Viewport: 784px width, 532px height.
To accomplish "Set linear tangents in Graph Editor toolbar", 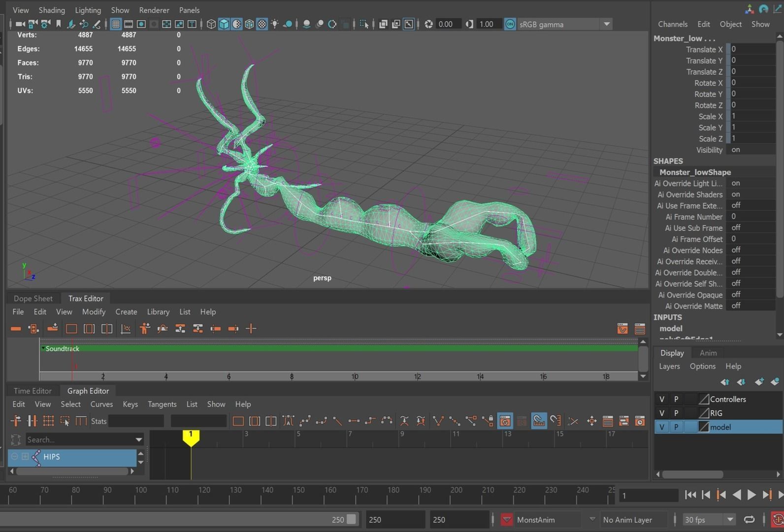I will [337, 421].
